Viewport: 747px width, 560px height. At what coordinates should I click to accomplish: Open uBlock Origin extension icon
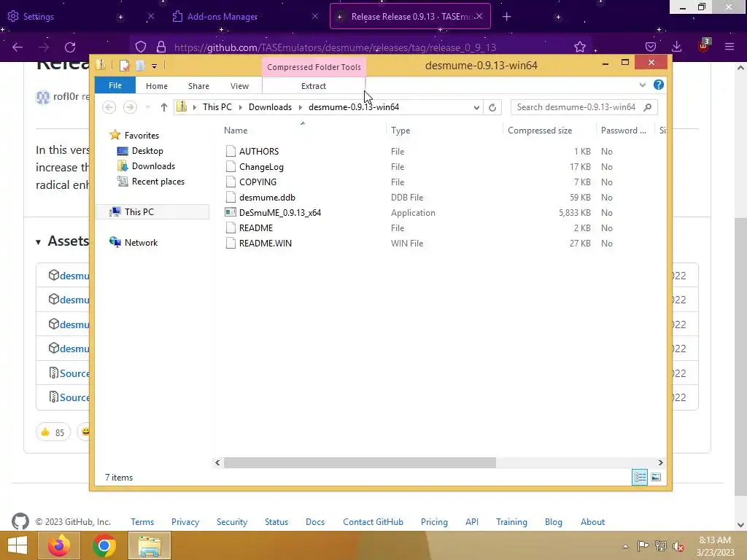704,46
